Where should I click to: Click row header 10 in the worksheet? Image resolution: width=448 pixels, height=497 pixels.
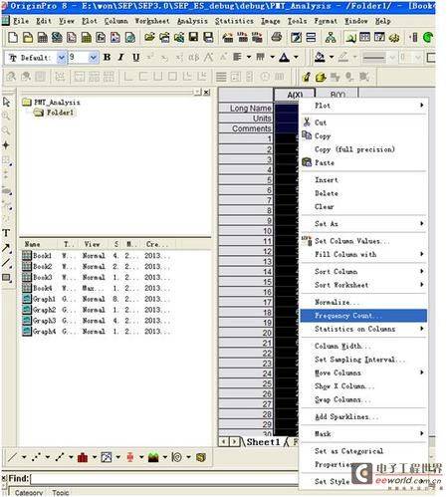point(246,231)
